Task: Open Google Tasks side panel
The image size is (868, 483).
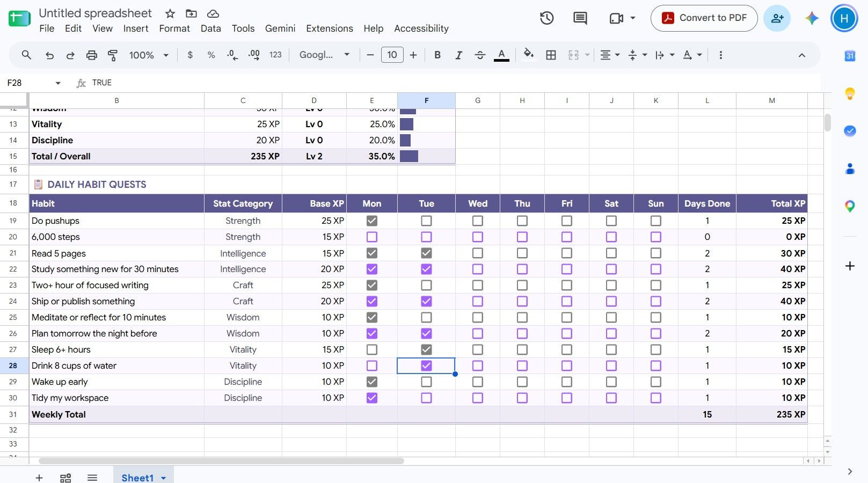Action: [850, 131]
